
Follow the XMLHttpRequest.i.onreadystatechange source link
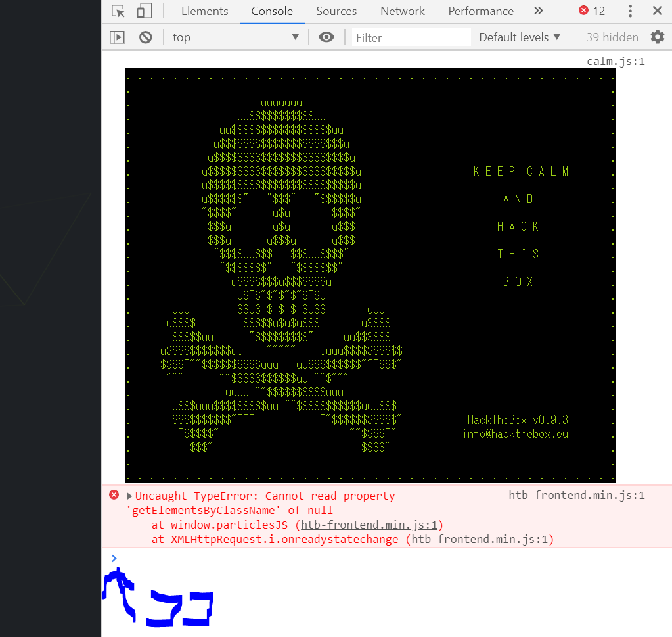point(480,540)
